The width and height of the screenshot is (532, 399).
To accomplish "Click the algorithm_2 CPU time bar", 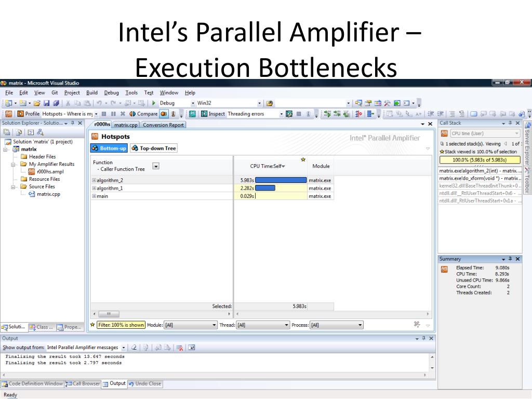I will coord(281,180).
